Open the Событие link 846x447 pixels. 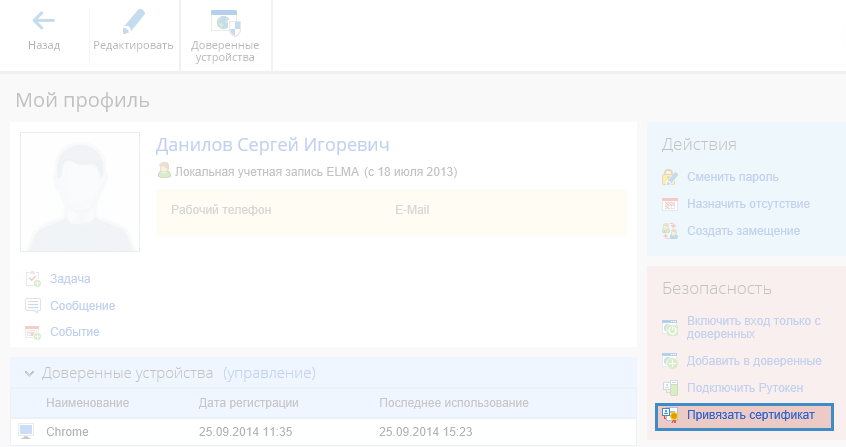(x=75, y=331)
